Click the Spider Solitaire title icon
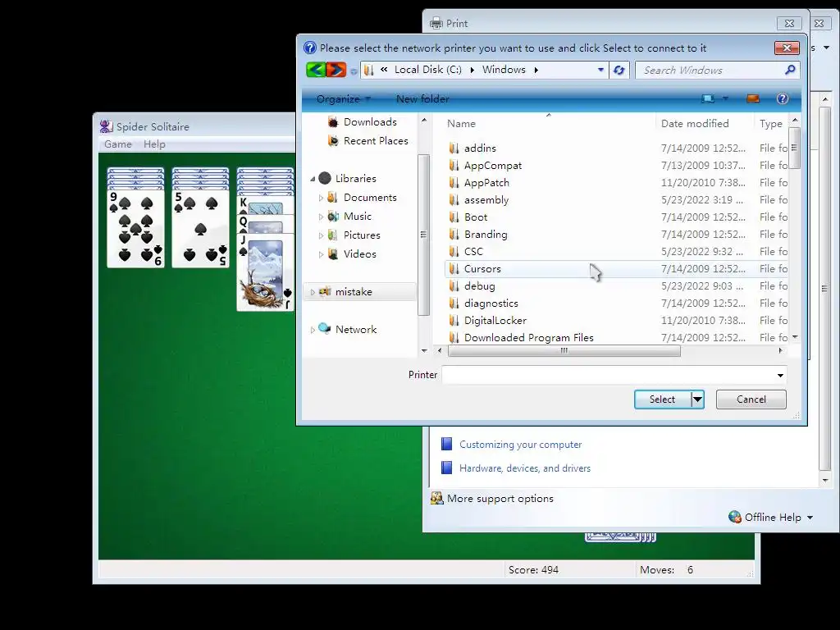 [106, 126]
